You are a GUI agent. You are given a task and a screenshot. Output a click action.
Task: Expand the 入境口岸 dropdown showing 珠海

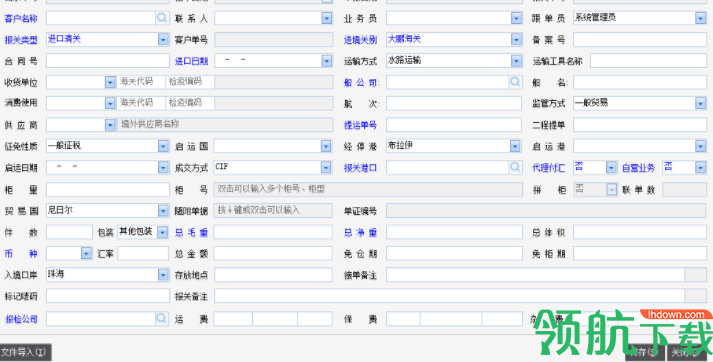point(163,275)
